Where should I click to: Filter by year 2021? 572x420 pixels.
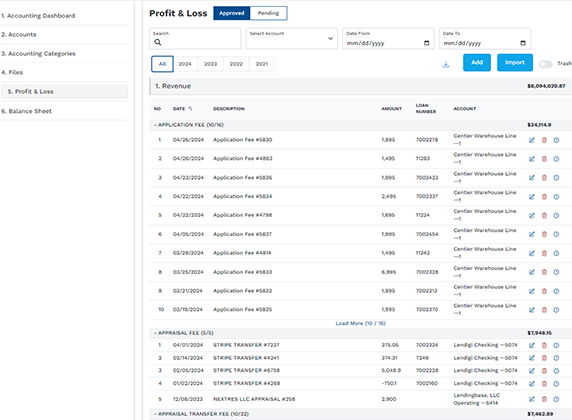tap(262, 64)
